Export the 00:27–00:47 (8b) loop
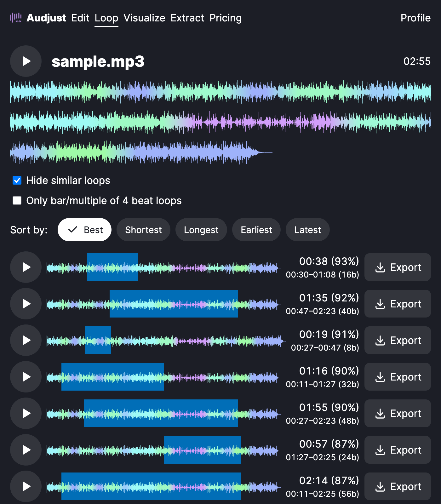The height and width of the screenshot is (504, 441). click(x=398, y=340)
